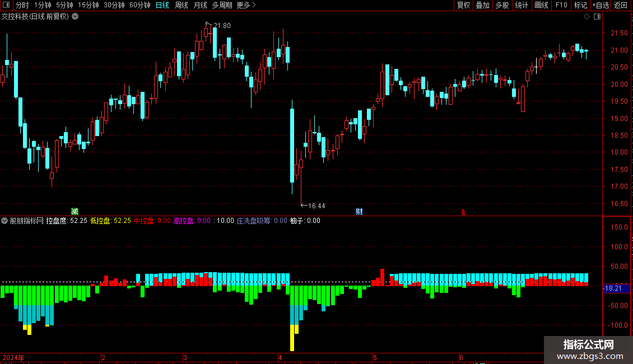633x364 pixels.
Task: Click the red $ marker on chart
Action: 463,212
